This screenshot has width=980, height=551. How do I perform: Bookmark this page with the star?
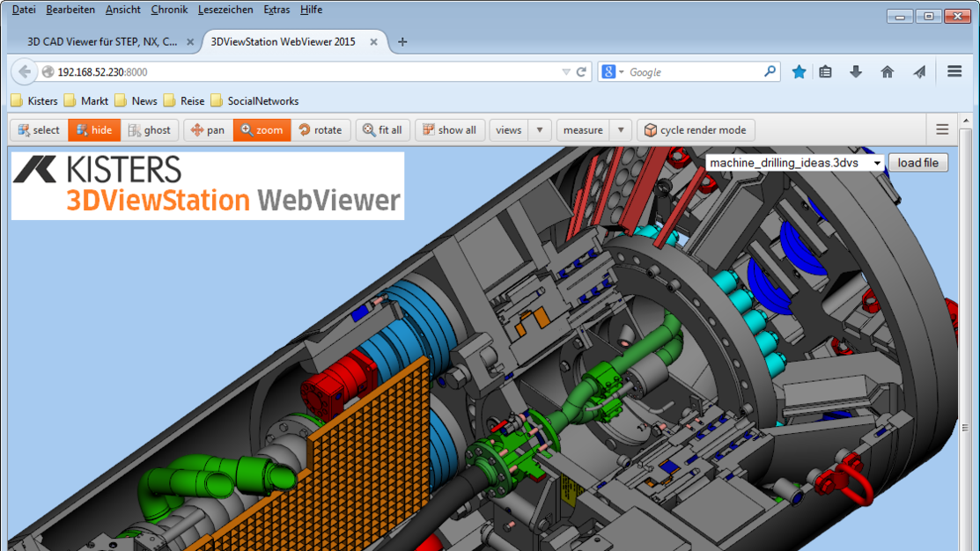click(x=799, y=72)
